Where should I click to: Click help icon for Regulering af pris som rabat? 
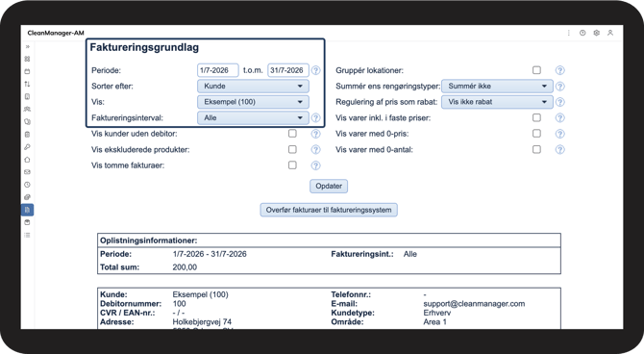pyautogui.click(x=559, y=102)
